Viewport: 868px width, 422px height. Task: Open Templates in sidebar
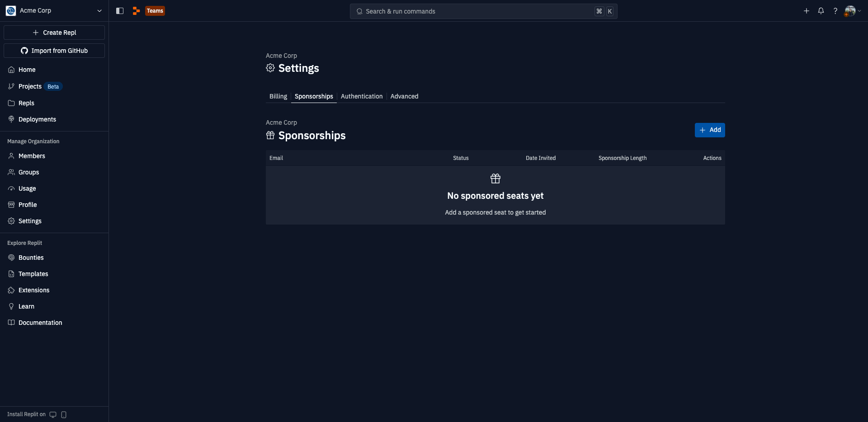54,274
